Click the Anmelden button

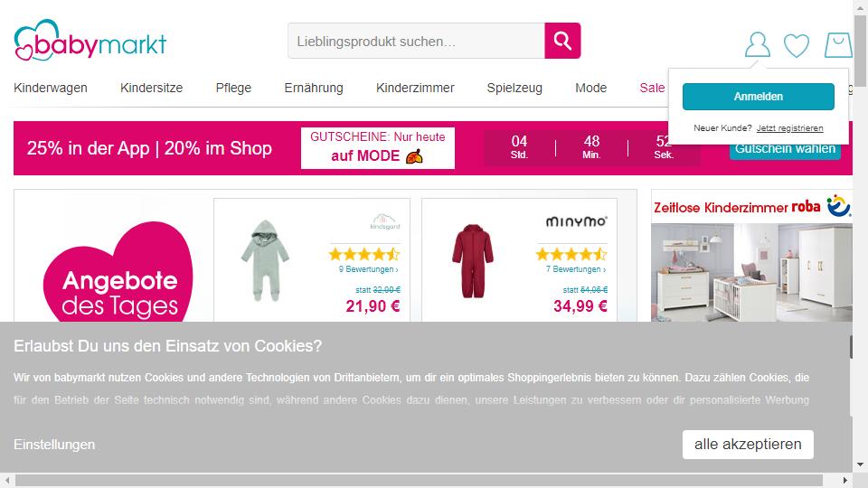point(758,97)
